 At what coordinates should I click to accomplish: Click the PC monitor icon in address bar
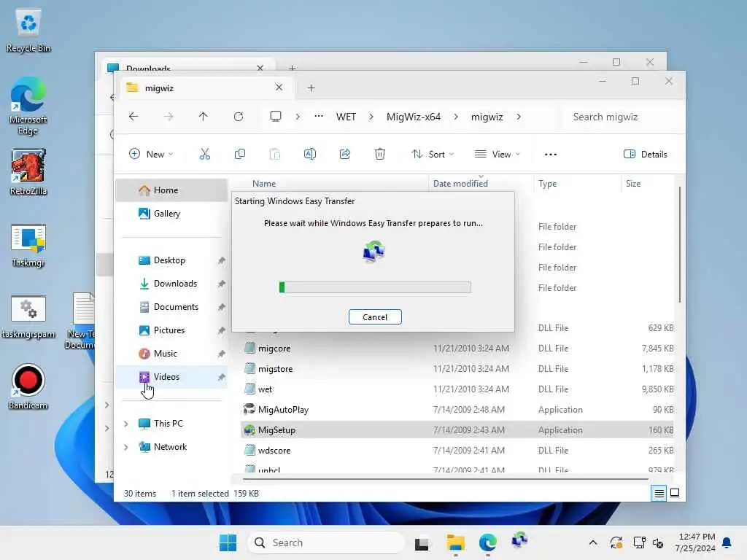pos(275,117)
